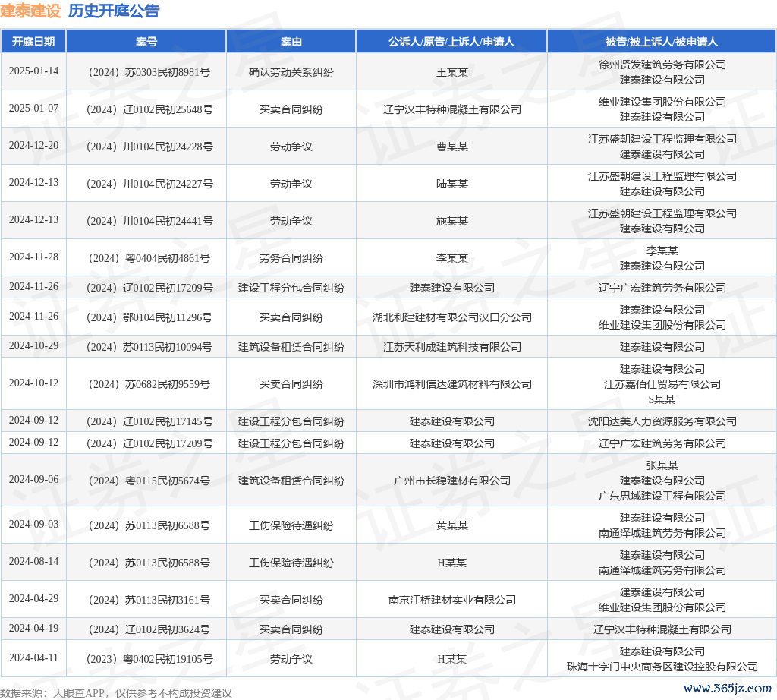
Task: Select case number "粤0404民初4861号"
Action: pos(168,258)
